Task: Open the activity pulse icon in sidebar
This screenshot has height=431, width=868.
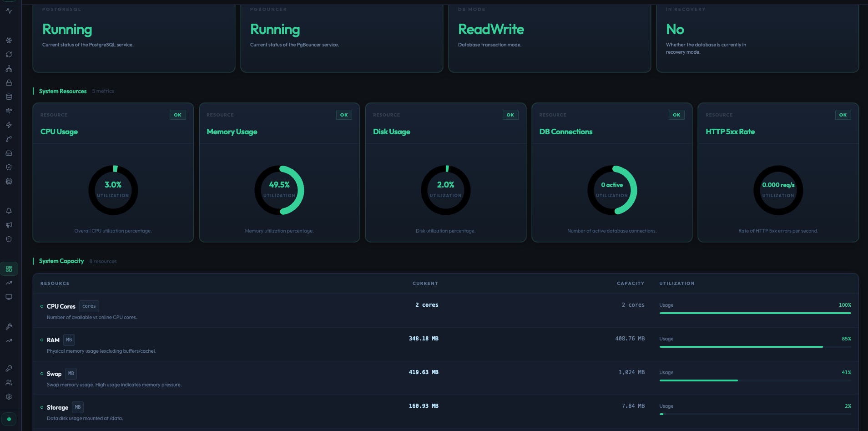Action: (9, 10)
